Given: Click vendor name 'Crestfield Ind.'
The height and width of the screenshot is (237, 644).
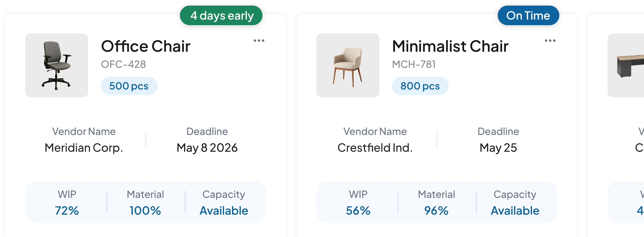Looking at the screenshot, I should 375,148.
